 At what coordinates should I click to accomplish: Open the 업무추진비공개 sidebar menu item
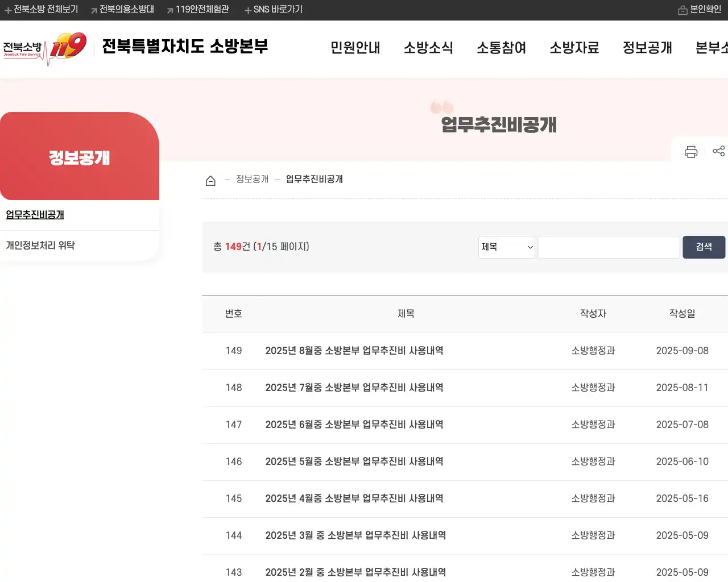click(35, 215)
